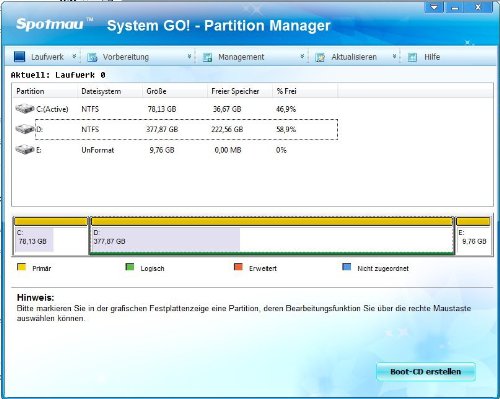This screenshot has height=399, width=500.
Task: Expand the Vorbereitung dropdown arrow
Action: [189, 57]
